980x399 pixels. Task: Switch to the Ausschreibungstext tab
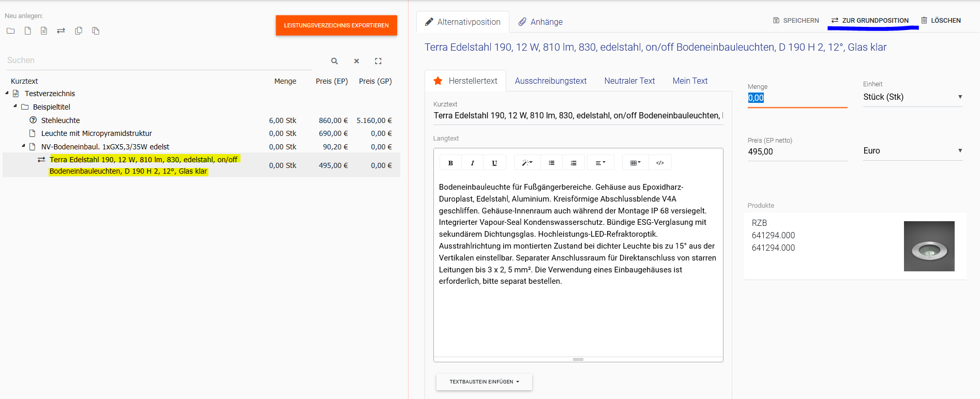click(x=550, y=81)
